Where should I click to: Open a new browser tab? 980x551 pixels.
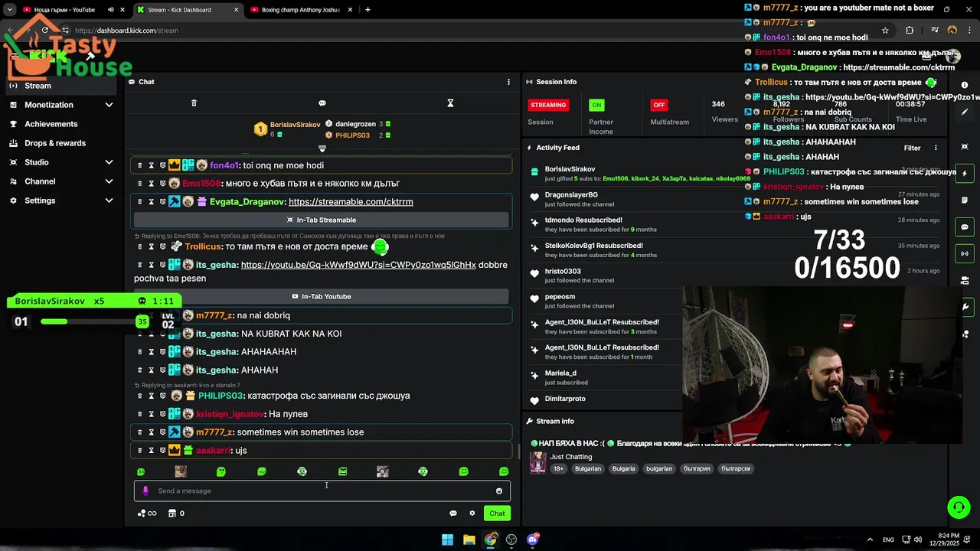click(x=367, y=10)
